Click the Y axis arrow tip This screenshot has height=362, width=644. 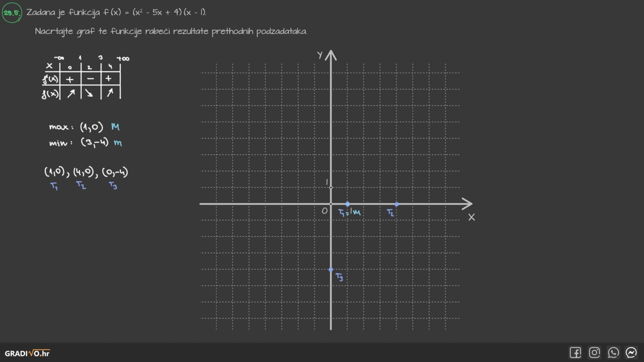(x=331, y=52)
